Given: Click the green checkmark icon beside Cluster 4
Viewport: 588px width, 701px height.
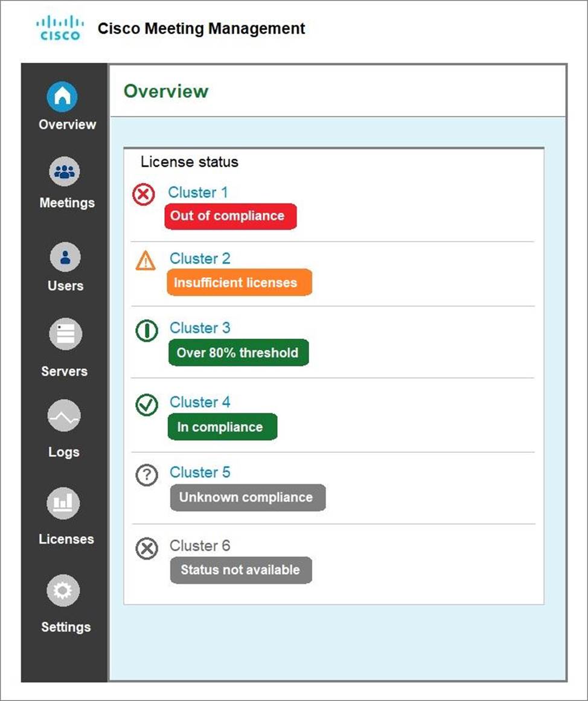Looking at the screenshot, I should point(146,405).
